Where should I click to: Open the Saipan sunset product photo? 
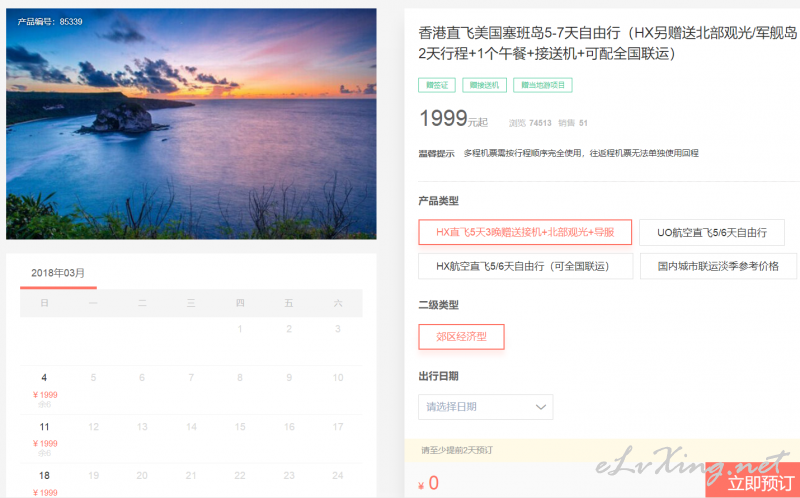191,123
